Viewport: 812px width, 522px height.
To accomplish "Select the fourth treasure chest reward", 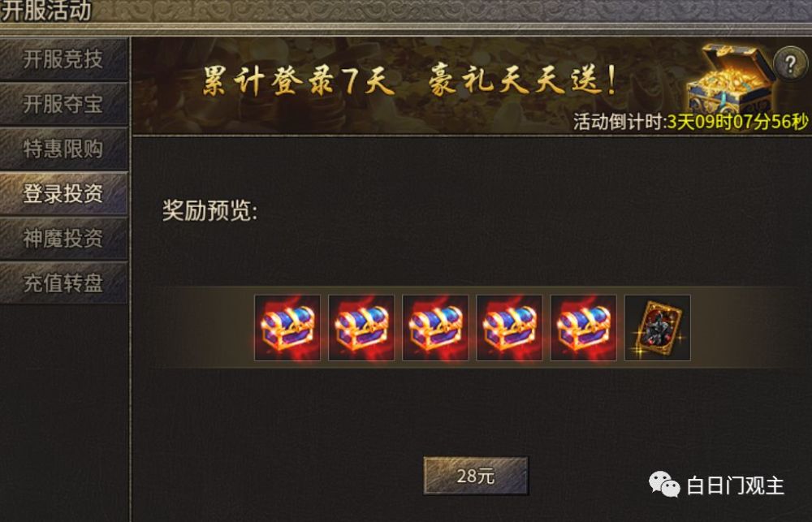I will tap(510, 328).
